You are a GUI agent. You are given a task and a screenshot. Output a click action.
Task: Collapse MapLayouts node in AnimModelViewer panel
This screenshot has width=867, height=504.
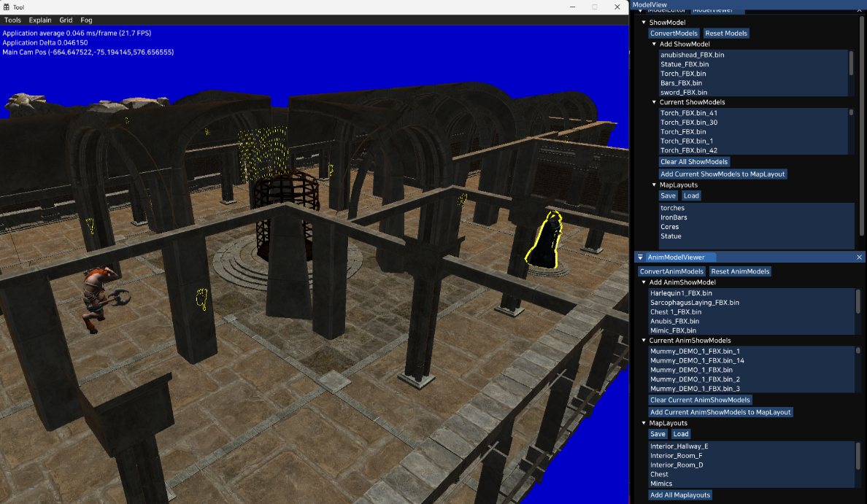644,423
